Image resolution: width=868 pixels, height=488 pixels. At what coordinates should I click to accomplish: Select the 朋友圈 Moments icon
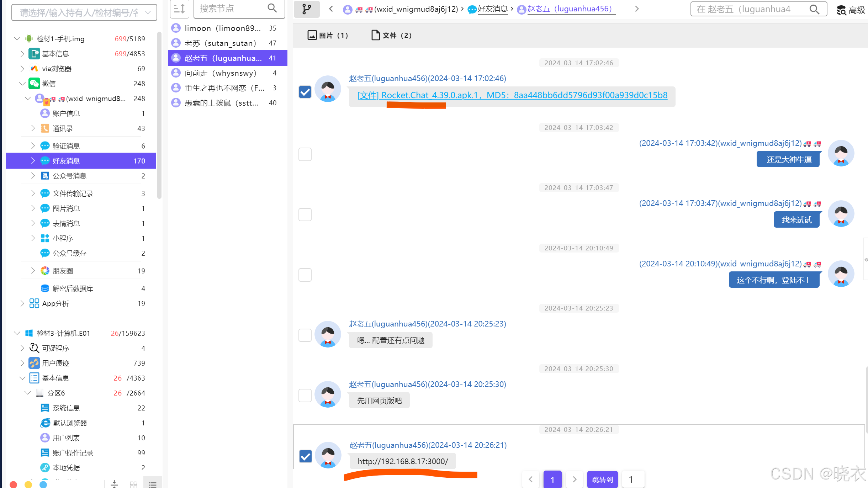(45, 271)
